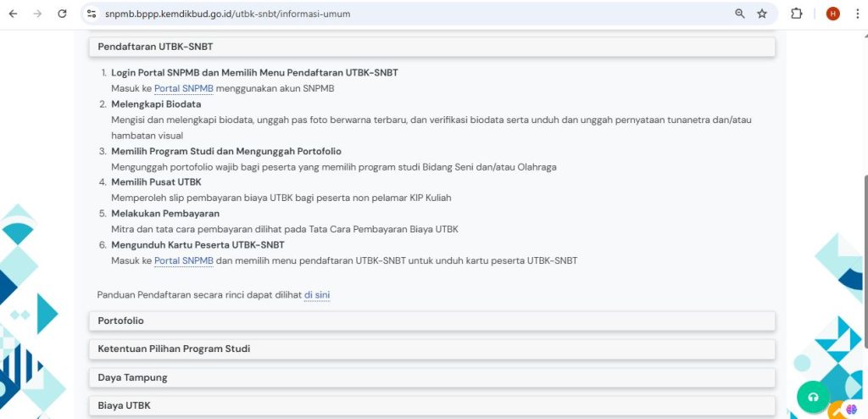This screenshot has height=419, width=868.
Task: Collapse the Pendaftaran UTBK-SNBT section
Action: coord(431,47)
